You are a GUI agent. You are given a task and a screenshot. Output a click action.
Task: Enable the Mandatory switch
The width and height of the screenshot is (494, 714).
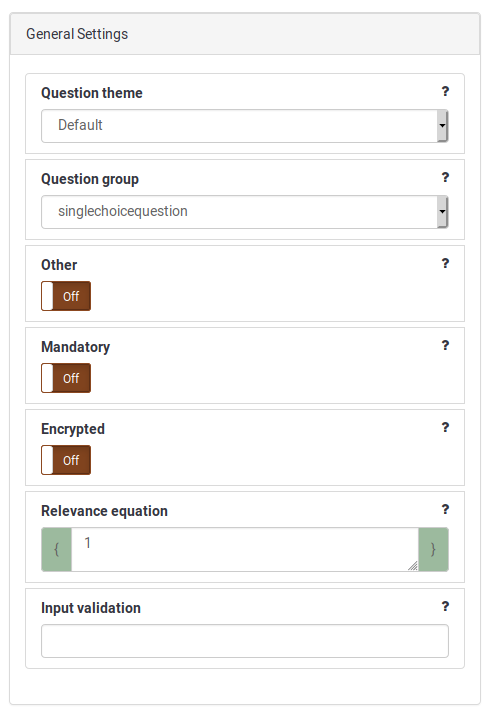click(x=66, y=378)
